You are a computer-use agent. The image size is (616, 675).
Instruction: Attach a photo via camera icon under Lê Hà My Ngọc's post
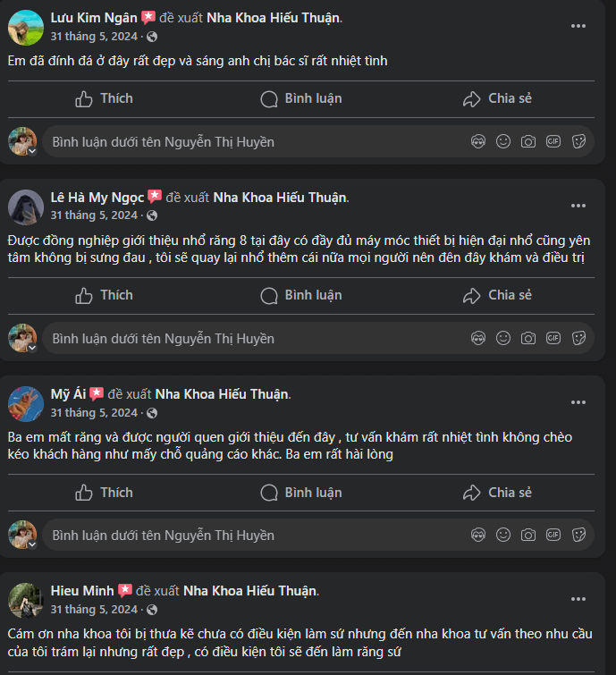click(x=528, y=338)
